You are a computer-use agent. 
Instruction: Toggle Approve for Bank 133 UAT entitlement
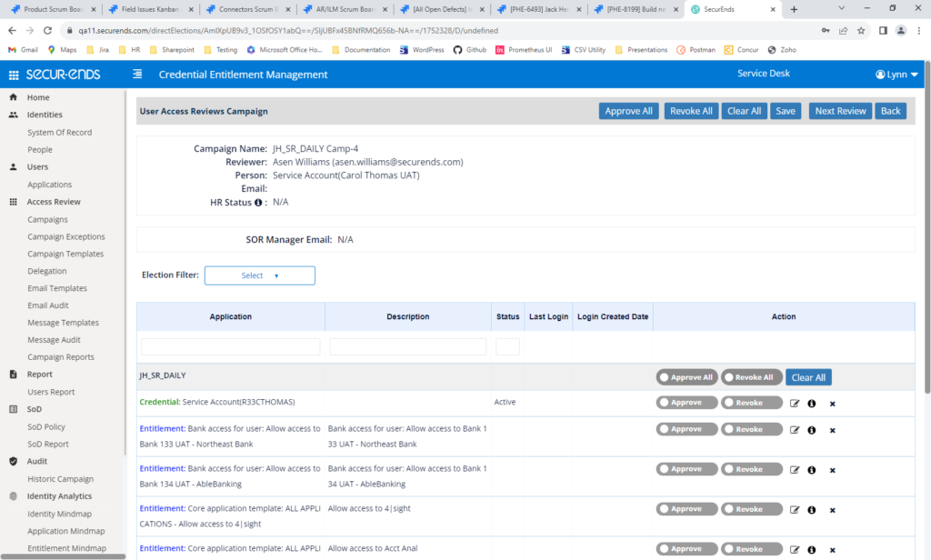pos(687,429)
